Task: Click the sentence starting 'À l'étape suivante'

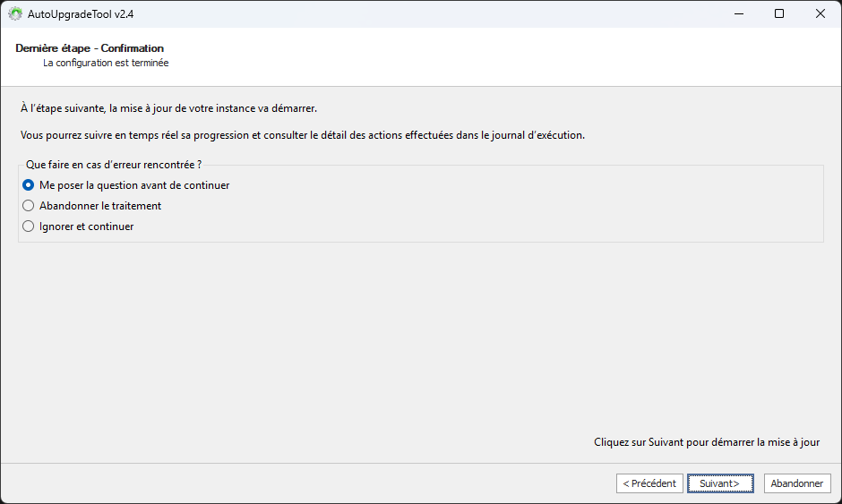Action: pos(168,108)
